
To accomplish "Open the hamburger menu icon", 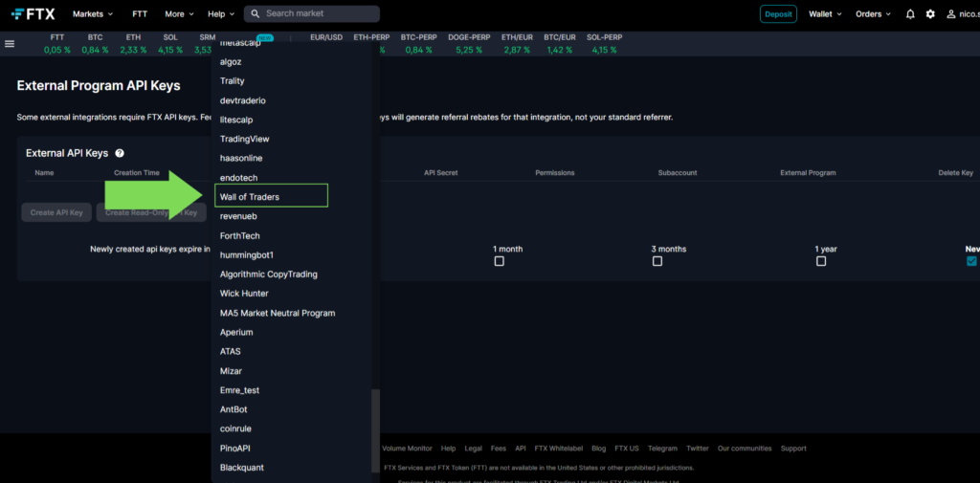I will [10, 44].
